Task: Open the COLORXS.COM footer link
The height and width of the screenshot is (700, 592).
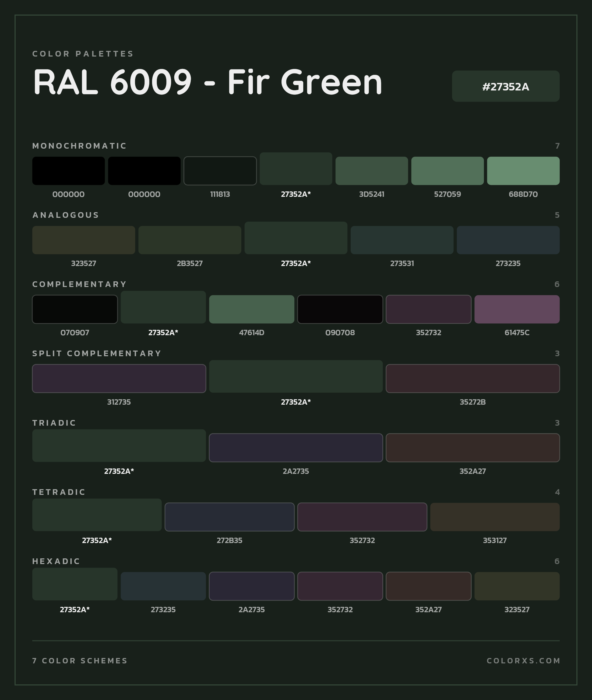Action: click(523, 661)
